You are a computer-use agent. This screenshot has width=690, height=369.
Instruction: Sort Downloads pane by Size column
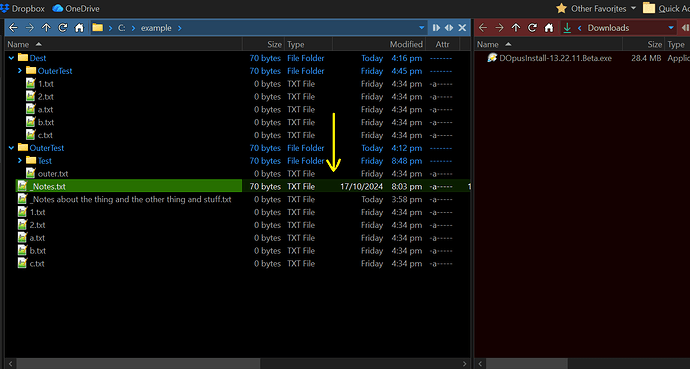643,44
